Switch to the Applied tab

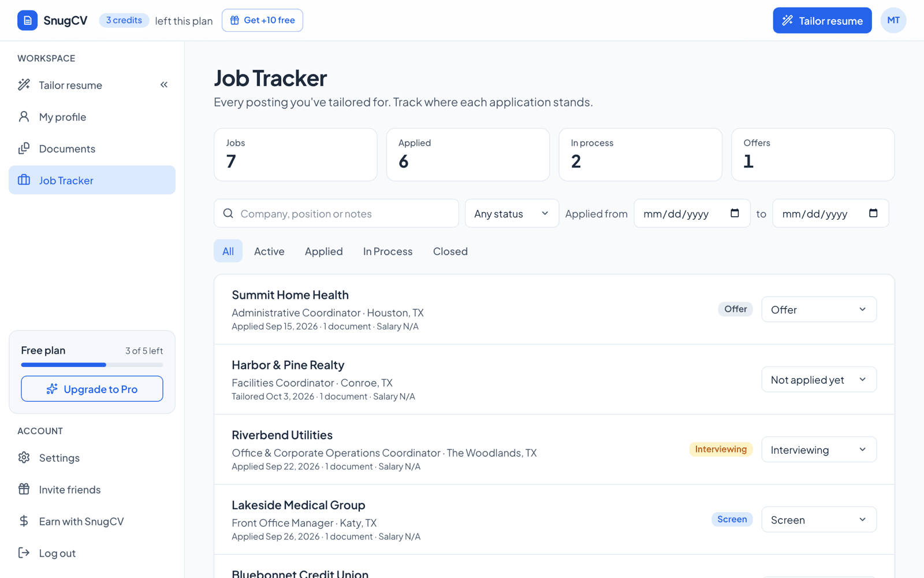coord(324,251)
